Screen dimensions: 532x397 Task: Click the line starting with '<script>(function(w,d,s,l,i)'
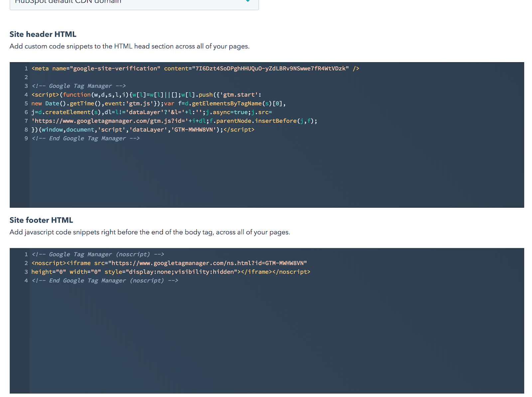(146, 95)
